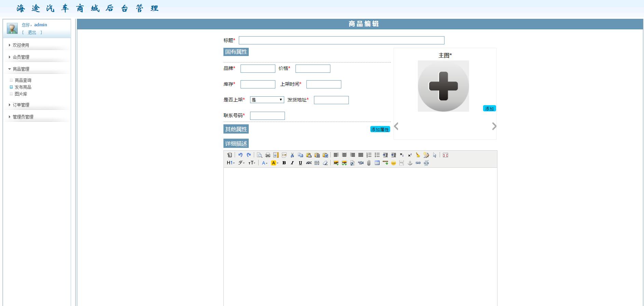Image resolution: width=644 pixels, height=306 pixels.
Task: Click the 添加属性 button
Action: 380,129
